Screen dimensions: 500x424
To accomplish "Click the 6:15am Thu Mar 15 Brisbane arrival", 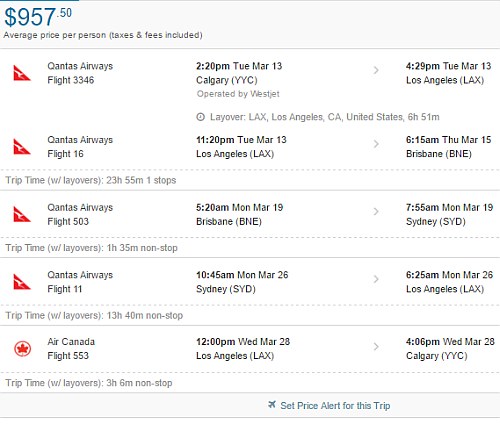I will point(448,147).
